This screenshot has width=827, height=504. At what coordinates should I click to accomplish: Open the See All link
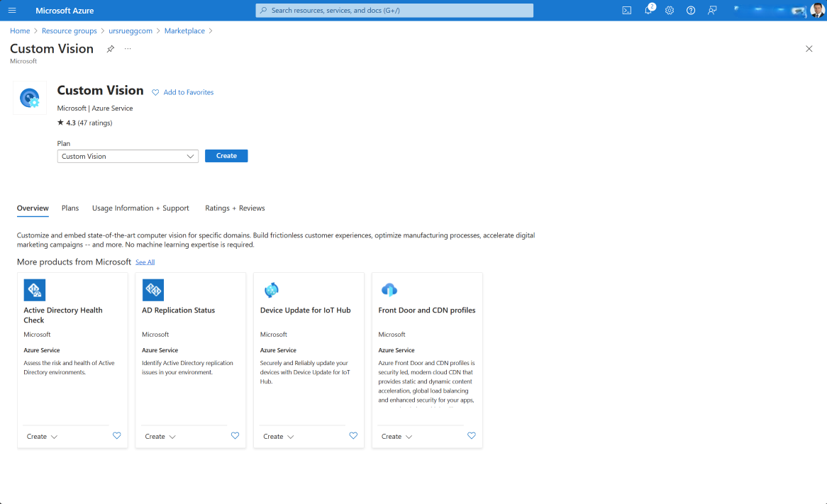click(x=145, y=262)
